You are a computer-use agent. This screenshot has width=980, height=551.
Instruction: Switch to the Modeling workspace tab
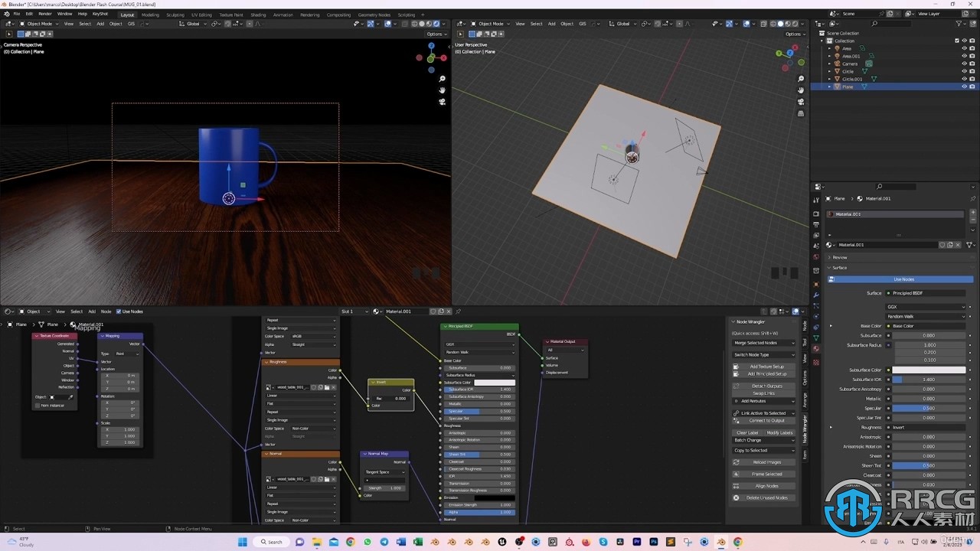[x=150, y=15]
